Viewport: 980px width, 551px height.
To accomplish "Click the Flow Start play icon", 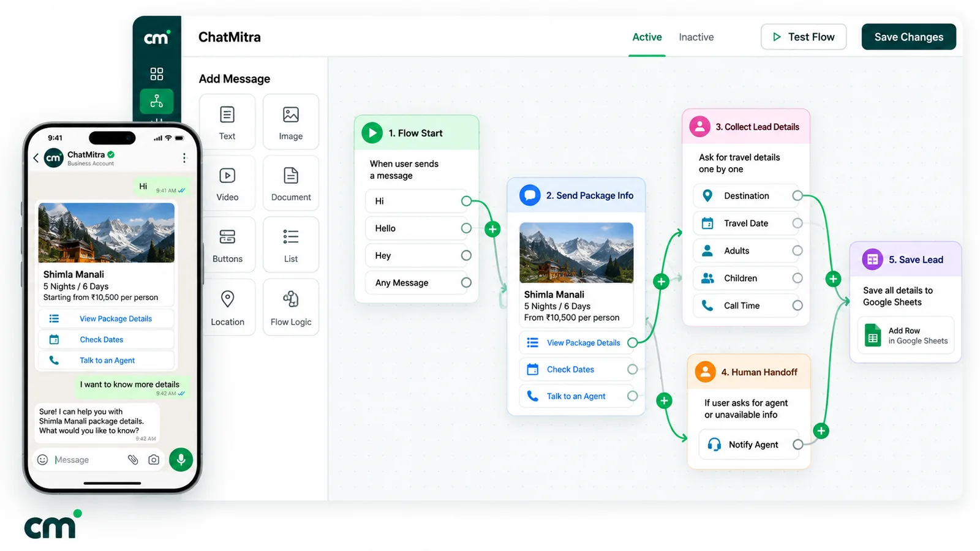I will 372,133.
